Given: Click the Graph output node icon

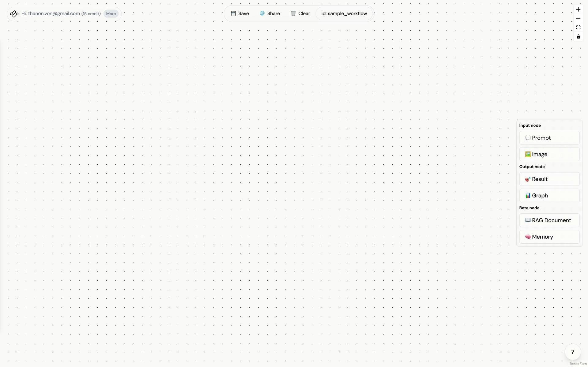Looking at the screenshot, I should click(527, 195).
